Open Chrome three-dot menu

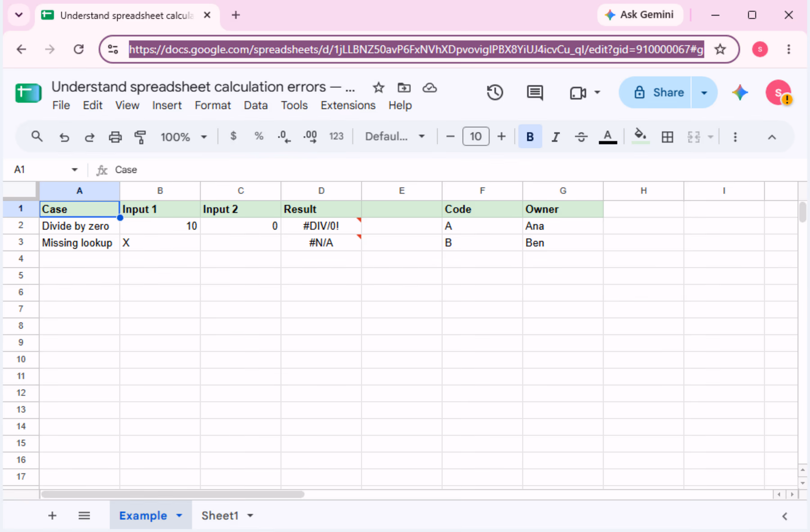pyautogui.click(x=788, y=49)
